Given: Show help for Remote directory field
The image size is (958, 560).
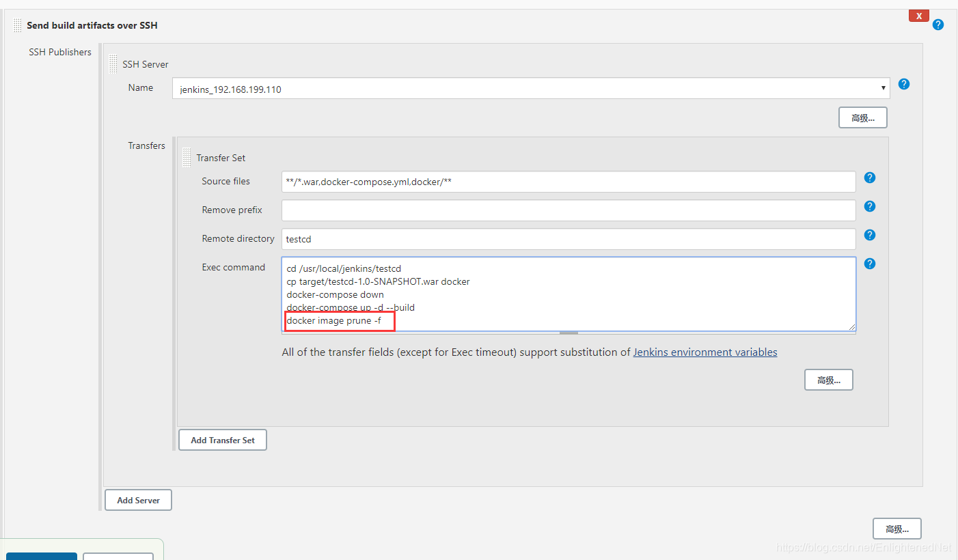Looking at the screenshot, I should [x=870, y=235].
